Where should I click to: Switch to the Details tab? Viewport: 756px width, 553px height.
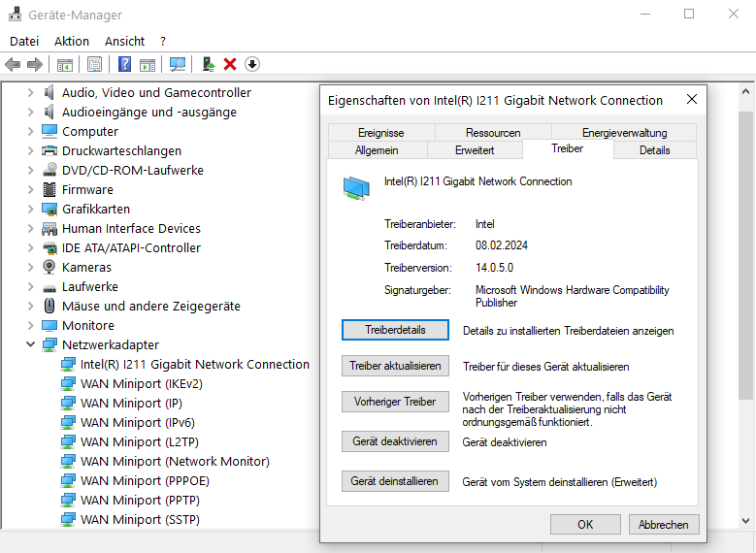tap(655, 150)
